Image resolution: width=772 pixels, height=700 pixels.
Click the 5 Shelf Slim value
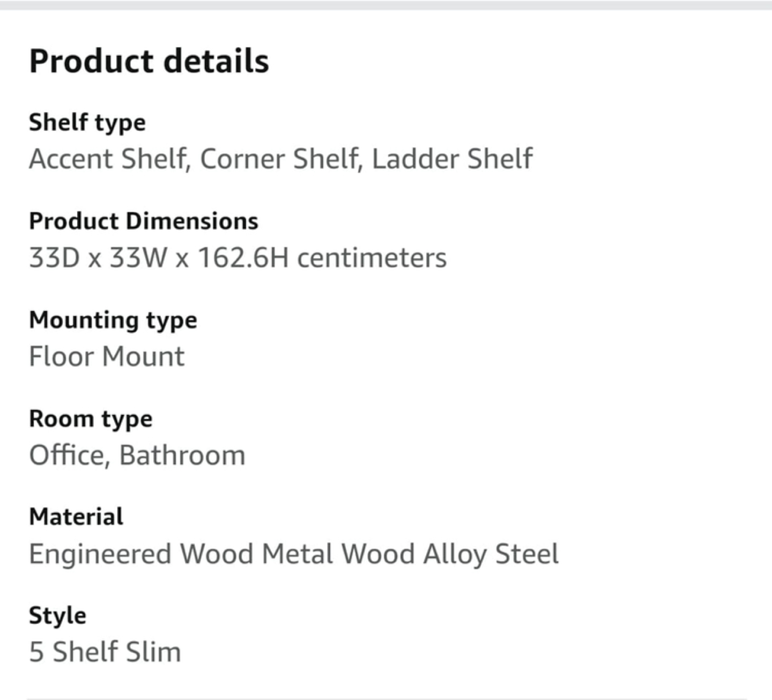pos(105,652)
